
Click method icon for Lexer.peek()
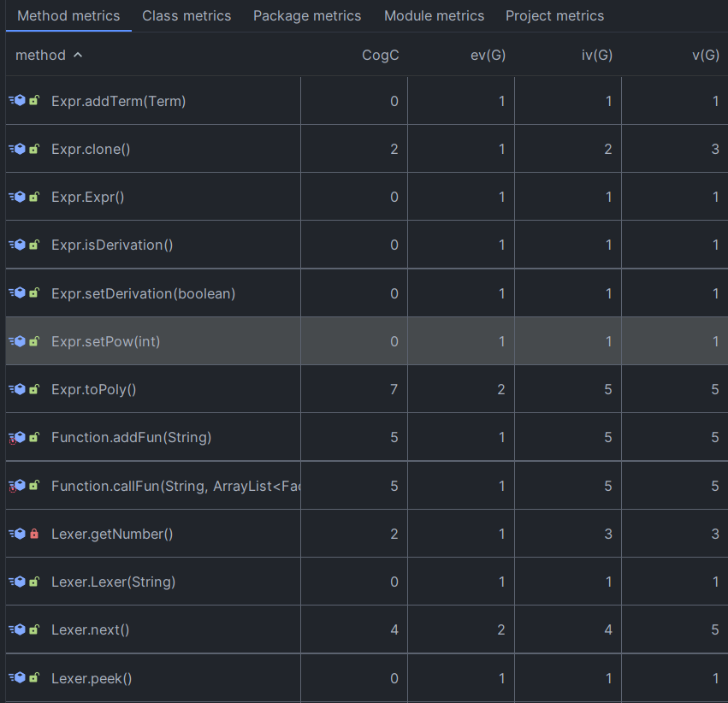point(17,677)
